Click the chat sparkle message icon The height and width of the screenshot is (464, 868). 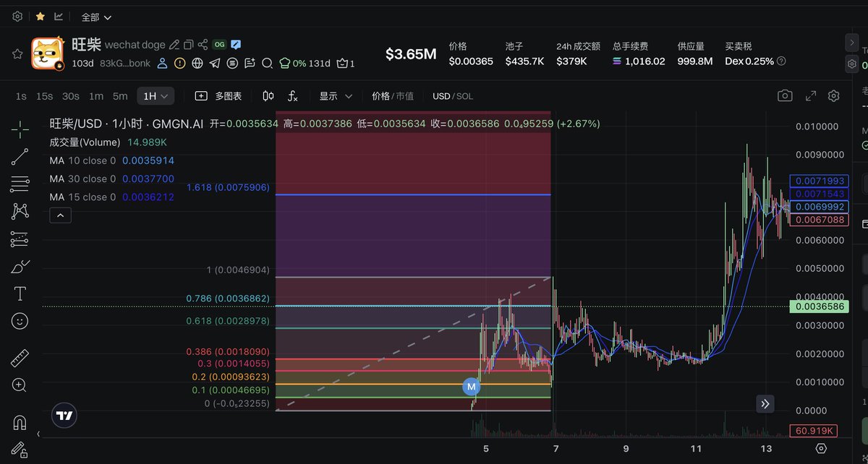pos(250,64)
